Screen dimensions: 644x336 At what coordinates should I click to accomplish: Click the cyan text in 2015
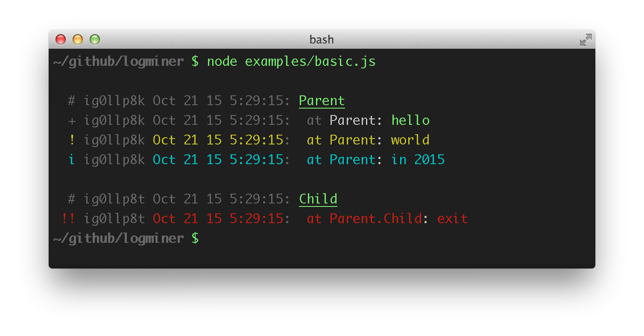pyautogui.click(x=418, y=159)
